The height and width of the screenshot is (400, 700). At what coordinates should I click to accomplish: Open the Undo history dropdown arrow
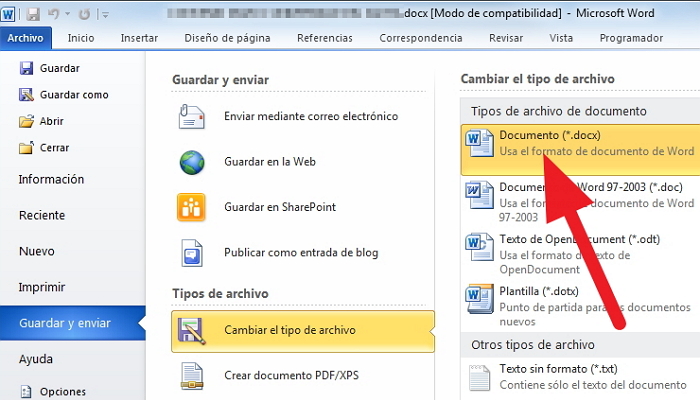point(67,14)
